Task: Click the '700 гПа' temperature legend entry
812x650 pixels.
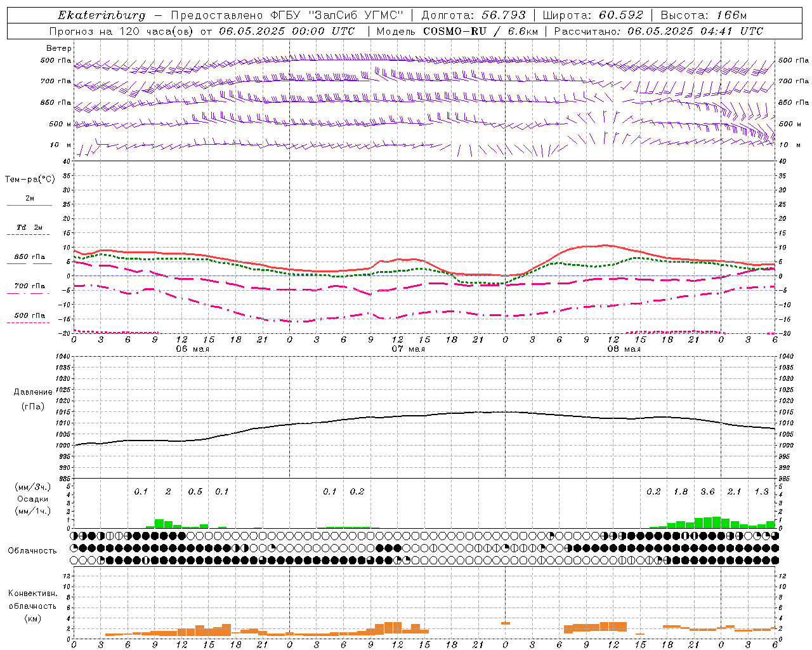Action: (x=30, y=286)
